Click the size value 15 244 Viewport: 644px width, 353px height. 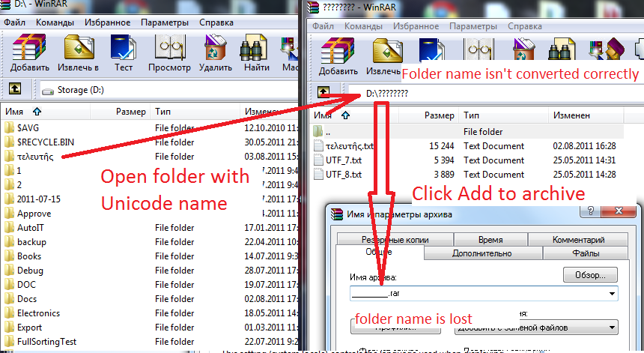click(442, 146)
